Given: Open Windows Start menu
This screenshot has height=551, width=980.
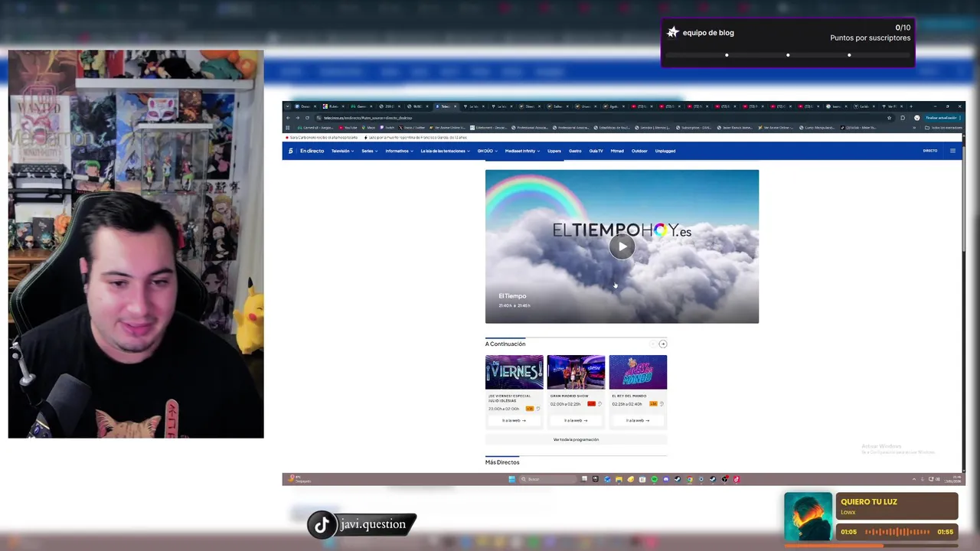Looking at the screenshot, I should [x=512, y=479].
